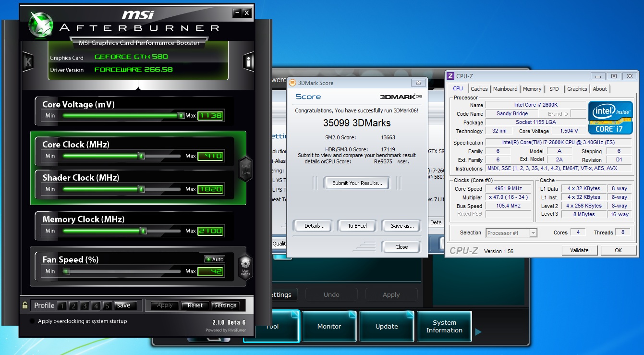Open the Afterburner info panel icon
644x355 pixels.
[248, 62]
